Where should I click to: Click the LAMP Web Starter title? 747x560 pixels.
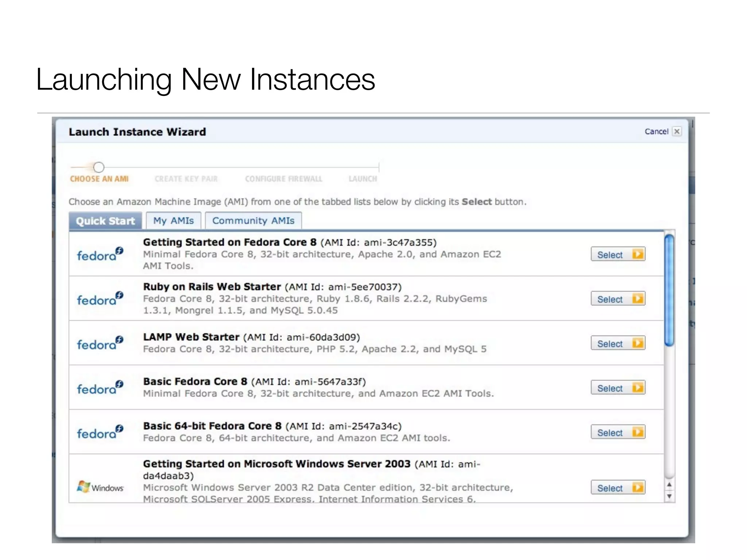pyautogui.click(x=191, y=337)
